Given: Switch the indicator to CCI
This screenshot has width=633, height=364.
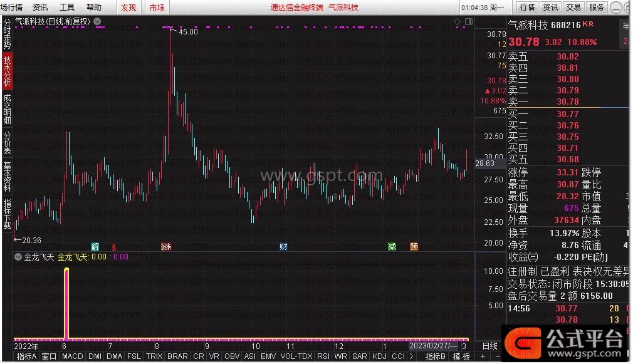Looking at the screenshot, I should click(398, 356).
